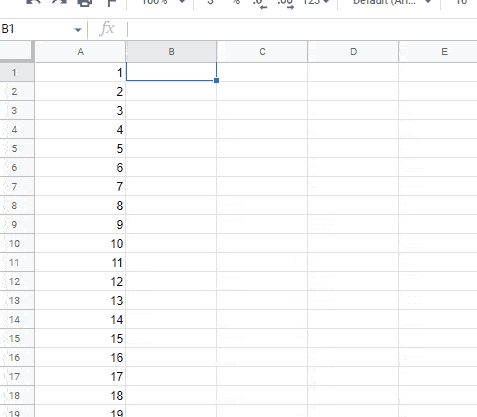Select row 5 header
477x417 pixels.
pyautogui.click(x=17, y=148)
